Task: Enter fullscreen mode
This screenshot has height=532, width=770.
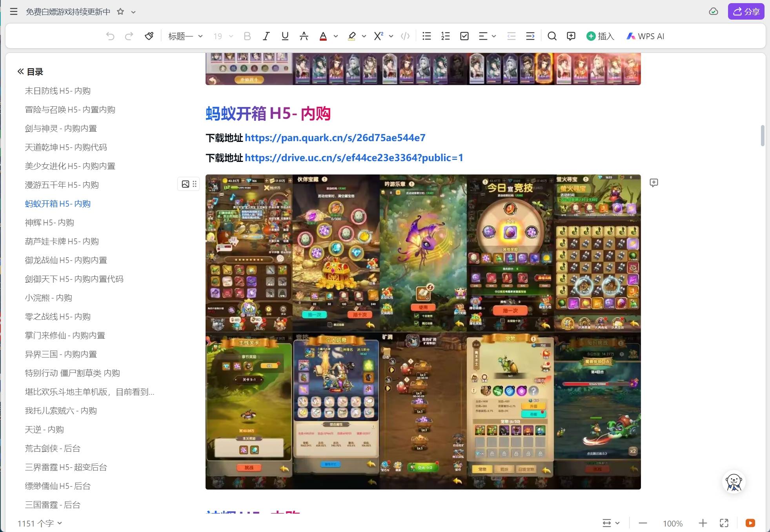Action: pyautogui.click(x=724, y=523)
